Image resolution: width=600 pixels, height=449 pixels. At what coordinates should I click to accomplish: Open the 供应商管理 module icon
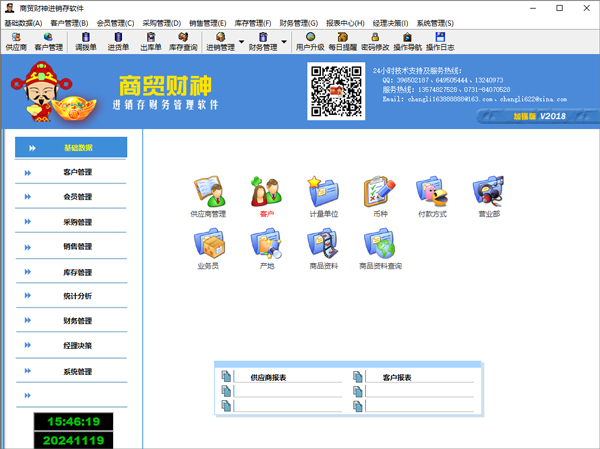point(208,197)
